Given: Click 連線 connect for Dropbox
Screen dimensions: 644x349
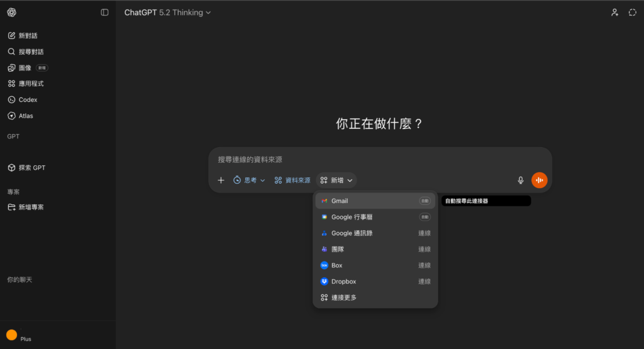Looking at the screenshot, I should click(425, 281).
